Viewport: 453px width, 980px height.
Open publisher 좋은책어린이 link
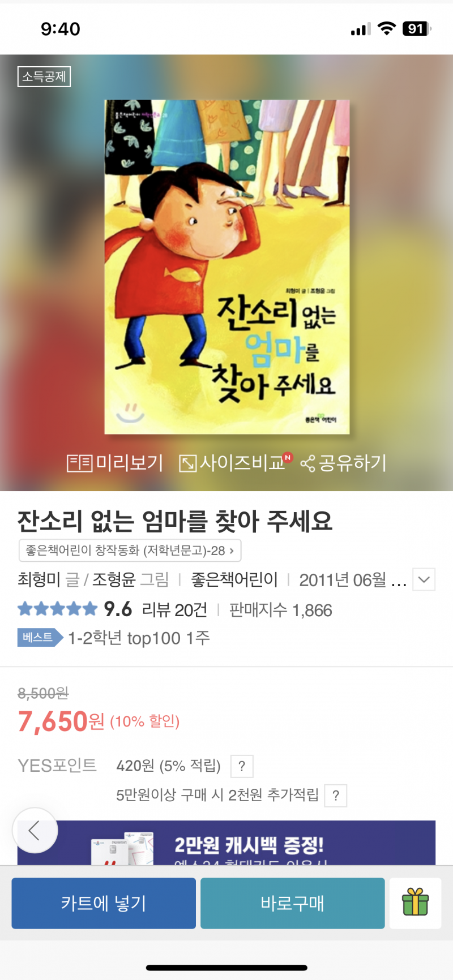tap(234, 579)
